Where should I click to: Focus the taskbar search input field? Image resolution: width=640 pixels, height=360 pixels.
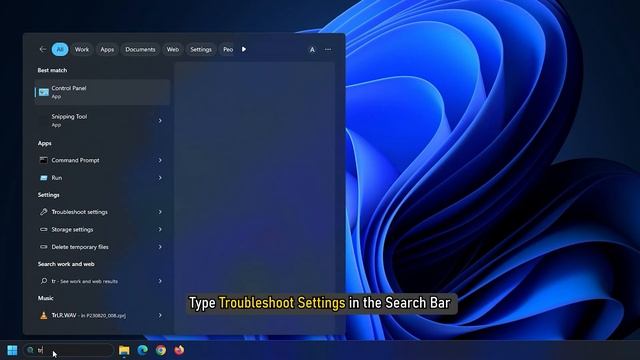(x=68, y=350)
